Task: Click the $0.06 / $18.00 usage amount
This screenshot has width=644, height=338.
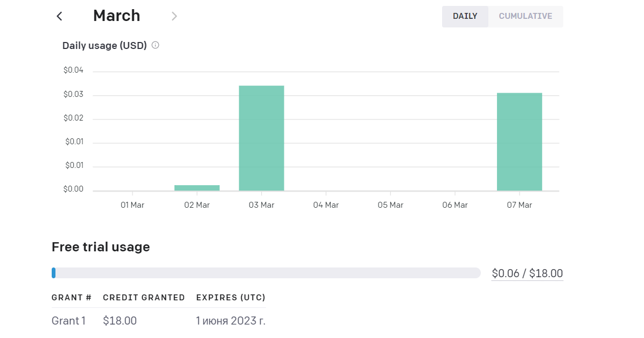Action: (527, 273)
